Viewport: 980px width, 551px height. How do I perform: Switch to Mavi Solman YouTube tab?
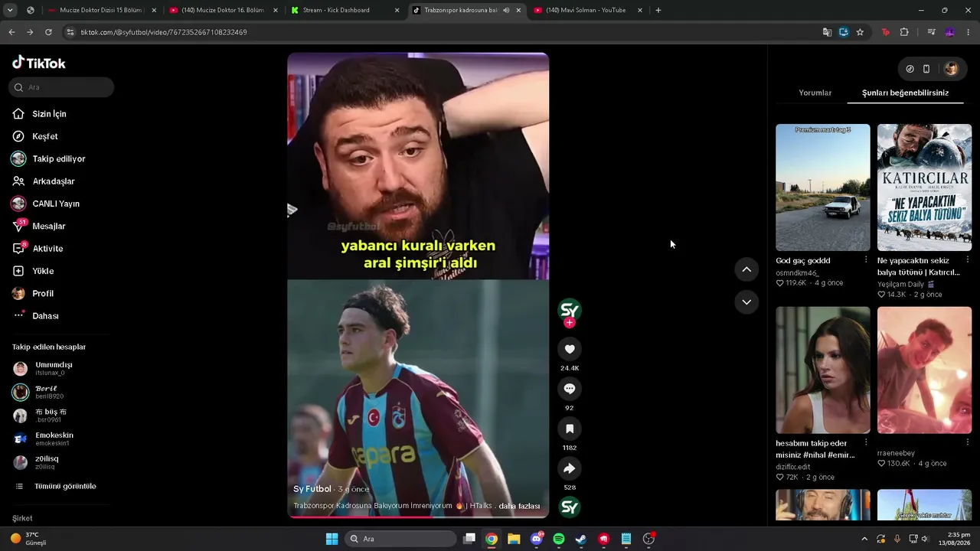click(x=587, y=10)
